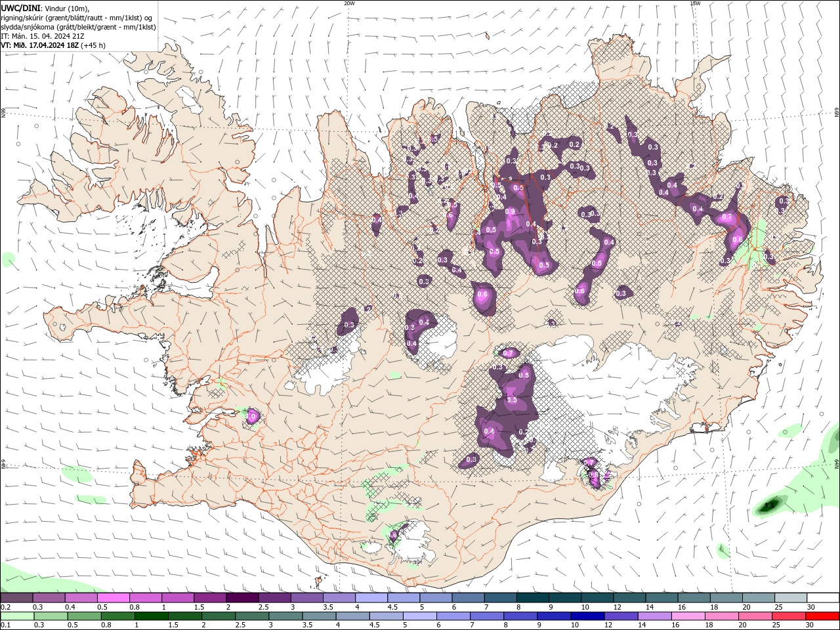Select dark teal snow swatch between 8 and 9
Image resolution: width=840 pixels, height=630 pixels.
(533, 598)
